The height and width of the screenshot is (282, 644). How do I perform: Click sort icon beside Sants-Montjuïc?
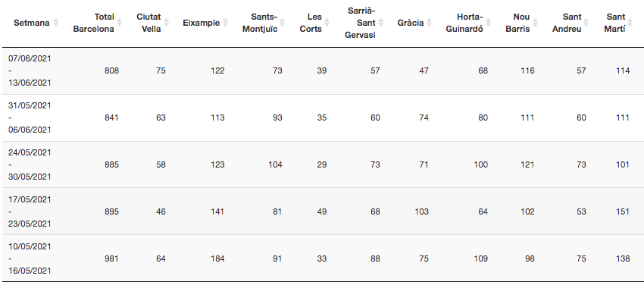283,23
